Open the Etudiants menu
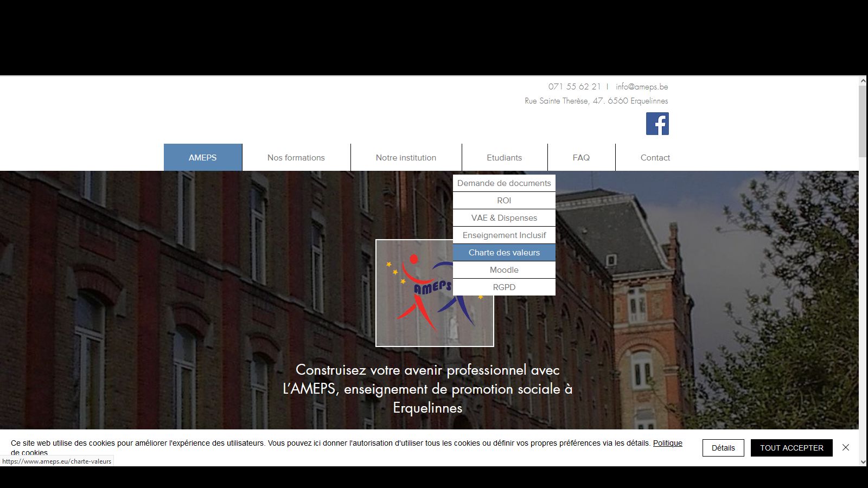 pyautogui.click(x=505, y=157)
